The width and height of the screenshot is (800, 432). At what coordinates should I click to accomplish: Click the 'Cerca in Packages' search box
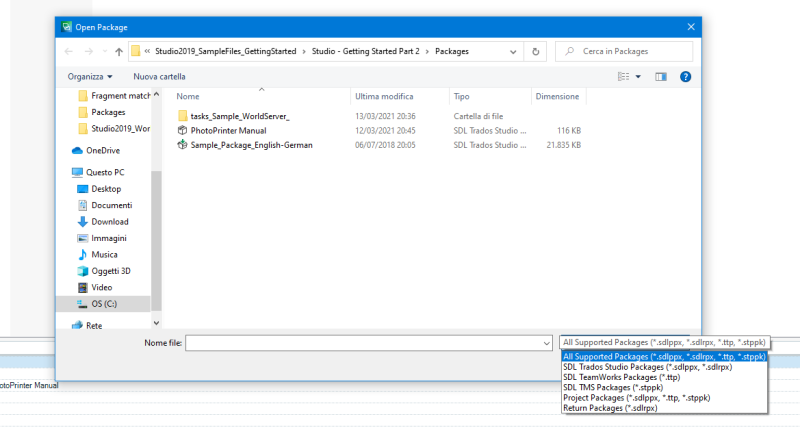coord(624,52)
